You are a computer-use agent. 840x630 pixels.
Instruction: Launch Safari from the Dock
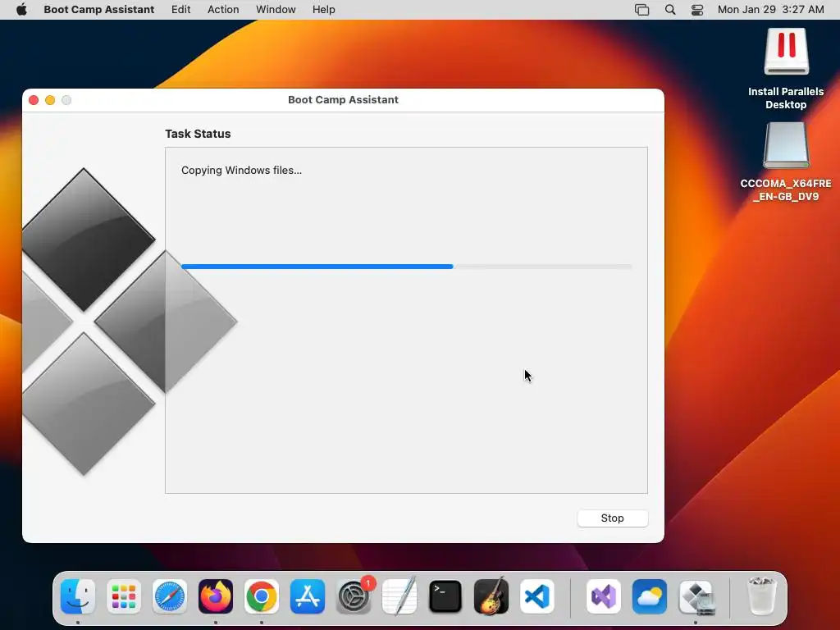(170, 596)
